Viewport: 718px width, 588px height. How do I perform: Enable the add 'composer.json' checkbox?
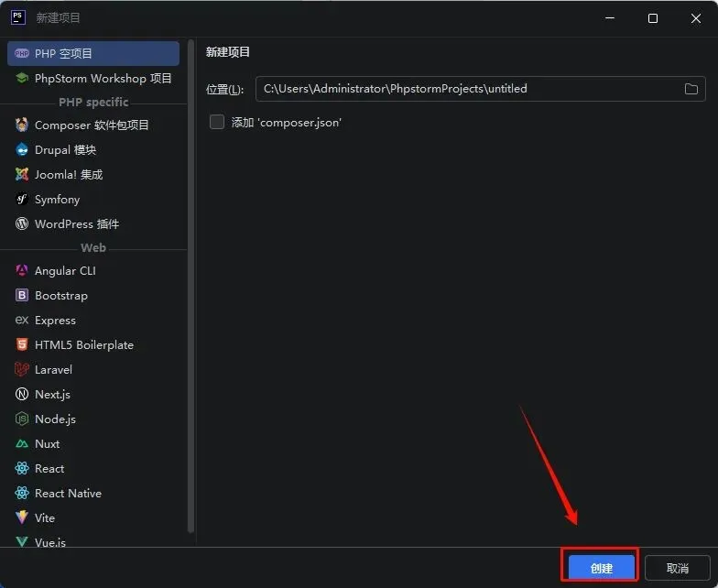pyautogui.click(x=216, y=123)
